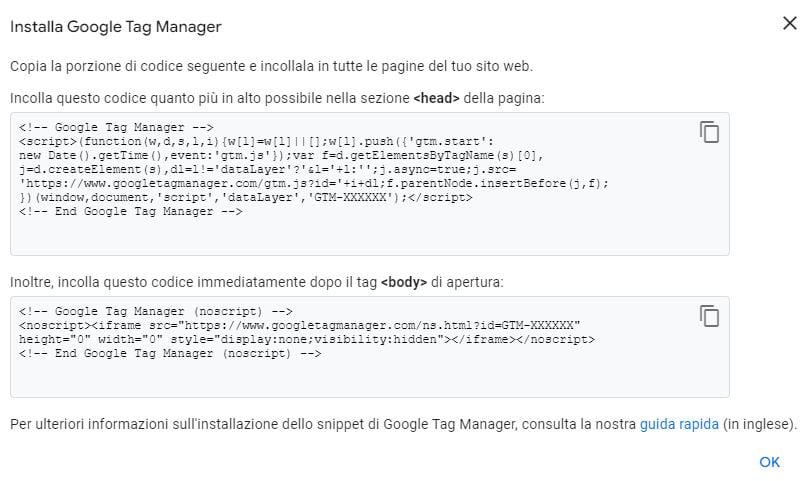Click the ns.html?id=GTM-XXXXXX iframe source line
The height and width of the screenshot is (481, 806).
[300, 325]
